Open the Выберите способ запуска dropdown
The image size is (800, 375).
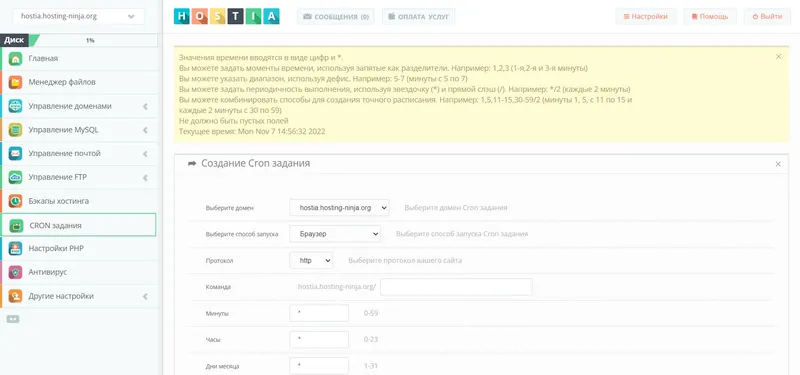335,234
